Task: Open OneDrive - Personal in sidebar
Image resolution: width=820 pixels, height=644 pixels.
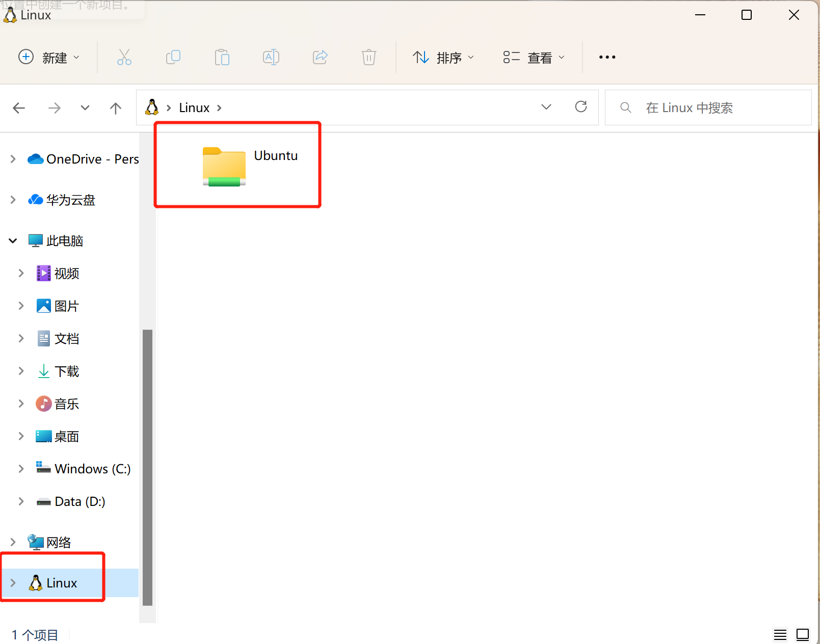Action: tap(93, 159)
